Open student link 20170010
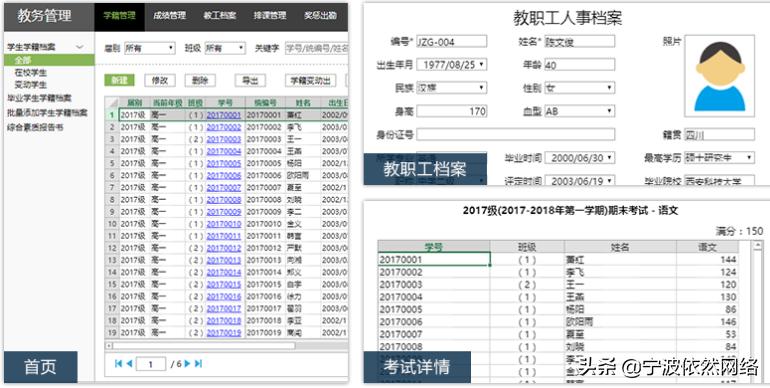The width and height of the screenshot is (770, 388). pos(224,224)
